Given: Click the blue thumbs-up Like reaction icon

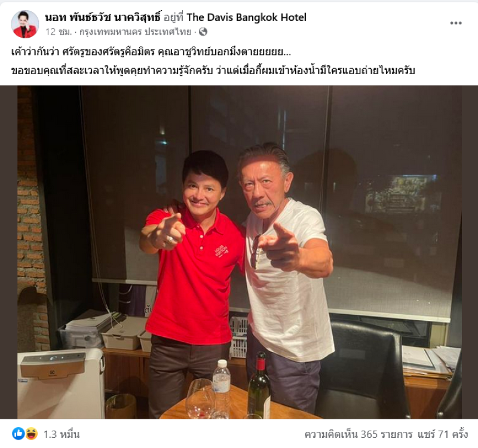Looking at the screenshot, I should coord(19,434).
